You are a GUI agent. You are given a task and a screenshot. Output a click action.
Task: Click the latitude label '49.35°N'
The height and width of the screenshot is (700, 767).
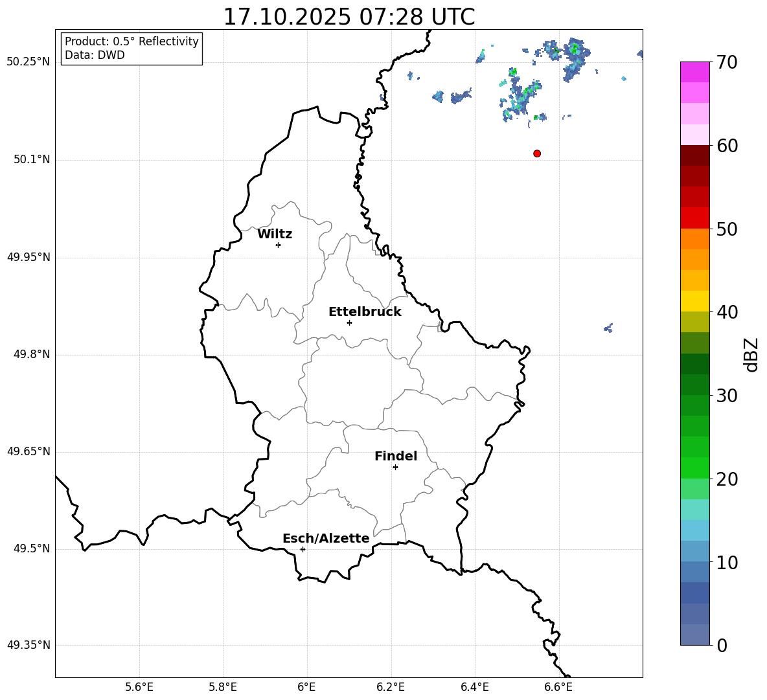pyautogui.click(x=29, y=645)
